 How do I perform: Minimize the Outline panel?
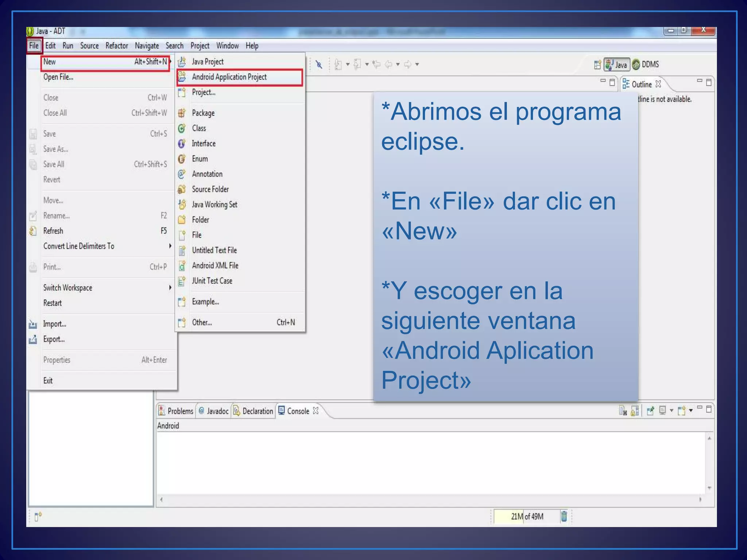point(699,81)
